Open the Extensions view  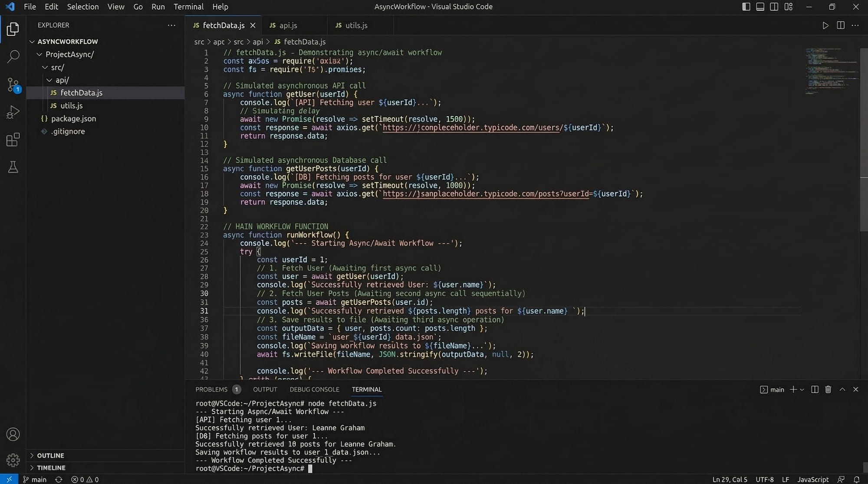[x=13, y=140]
